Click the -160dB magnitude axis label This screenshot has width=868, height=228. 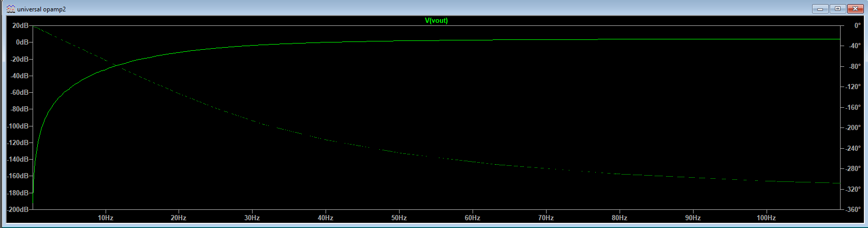pyautogui.click(x=18, y=176)
